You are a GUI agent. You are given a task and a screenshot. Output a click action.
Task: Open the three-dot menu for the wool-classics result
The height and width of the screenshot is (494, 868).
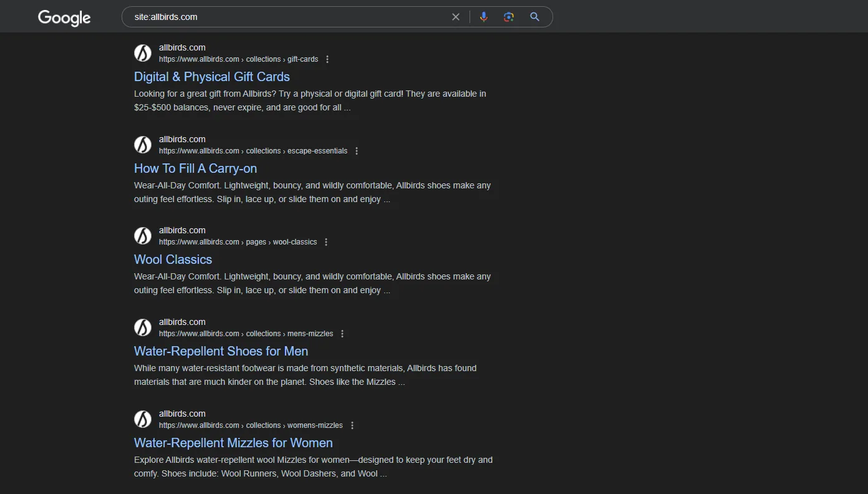326,242
